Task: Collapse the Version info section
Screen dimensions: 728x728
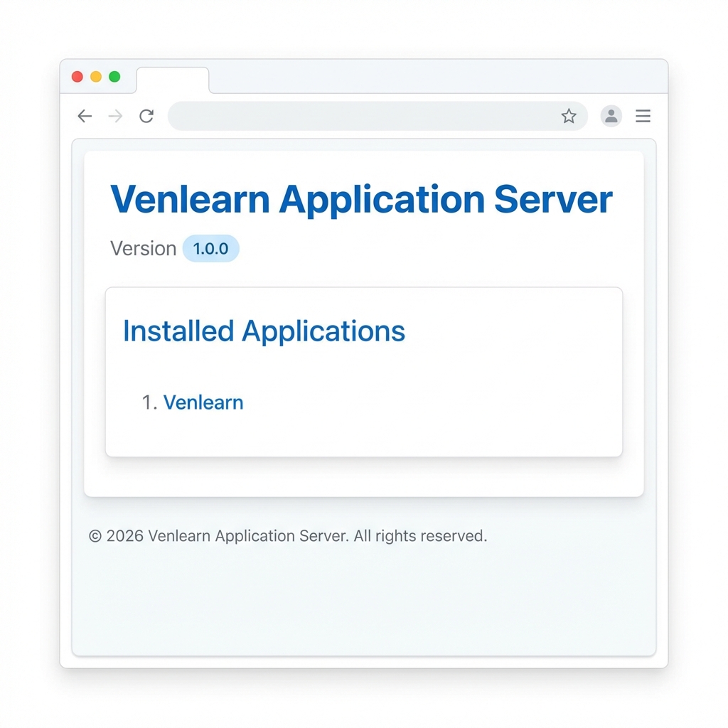Action: click(143, 248)
